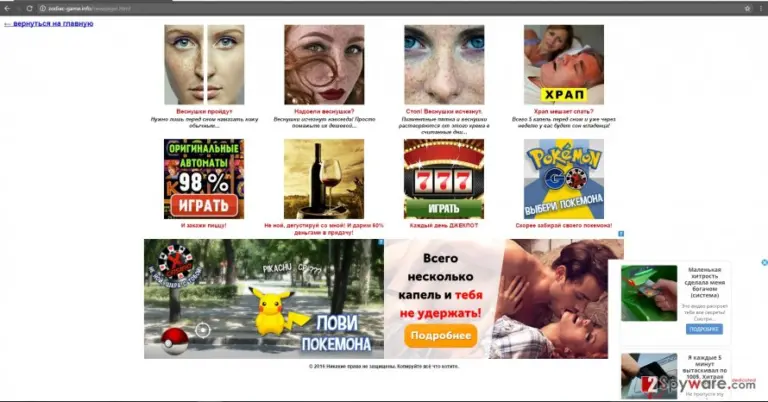The image size is (768, 402).
Task: Click the AdChoices icon above the banner
Action: point(621,234)
